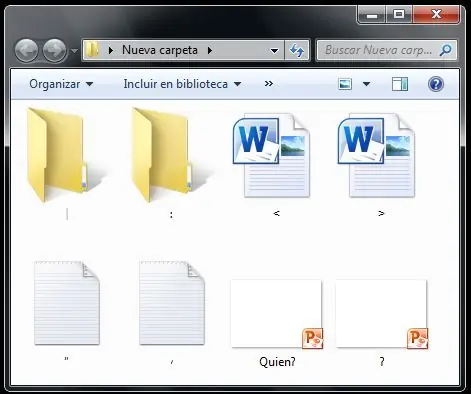Click the magnifying glass search icon
This screenshot has height=394, width=471.
(x=445, y=50)
